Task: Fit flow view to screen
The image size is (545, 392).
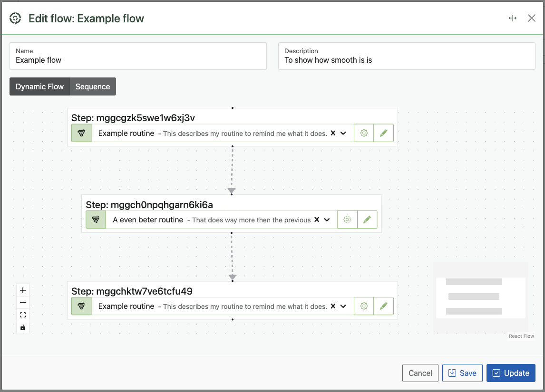Action: pyautogui.click(x=23, y=315)
